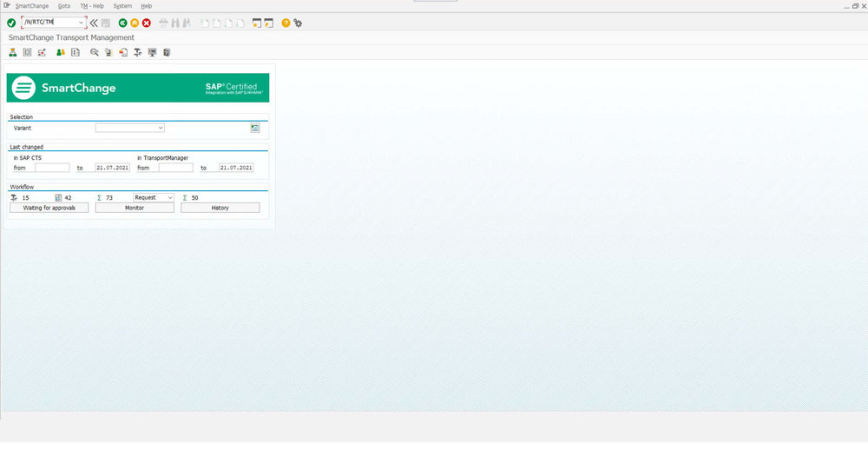868x457 pixels.
Task: Click the Previous Page icon
Action: [x=216, y=23]
